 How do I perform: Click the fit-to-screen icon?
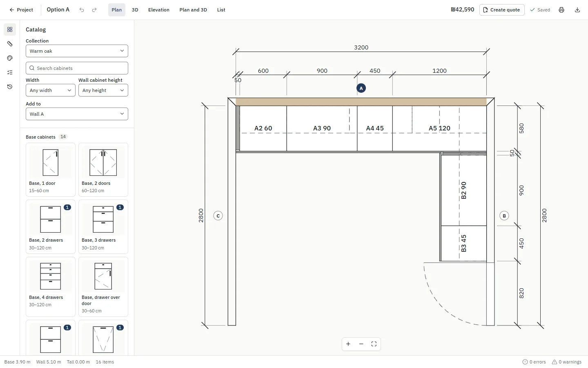point(374,344)
